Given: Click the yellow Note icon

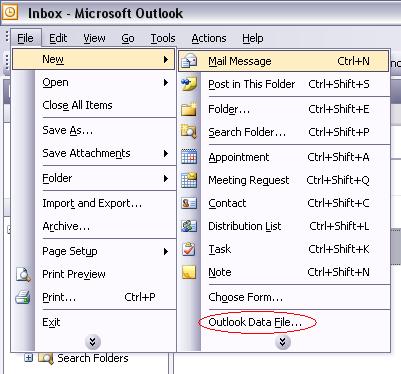Looking at the screenshot, I should coord(189,272).
